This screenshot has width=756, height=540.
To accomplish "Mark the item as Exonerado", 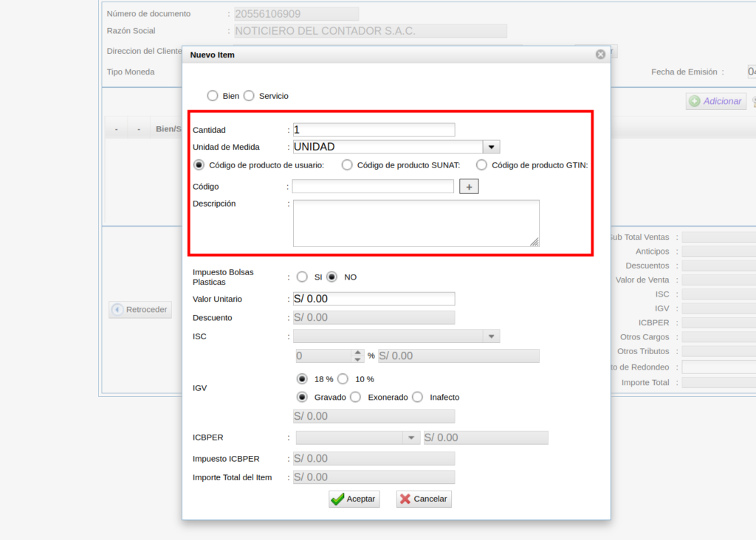I will pos(355,397).
